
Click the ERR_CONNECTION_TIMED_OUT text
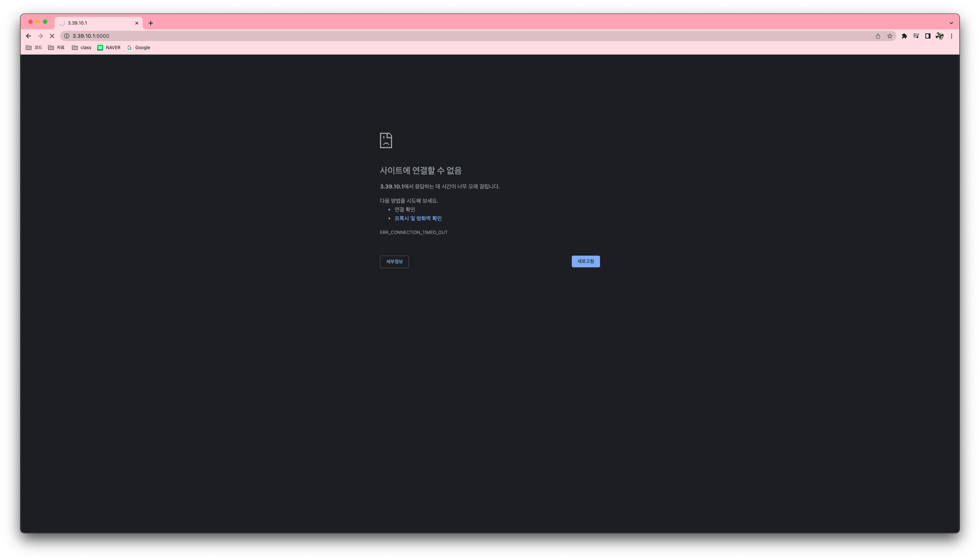(413, 232)
